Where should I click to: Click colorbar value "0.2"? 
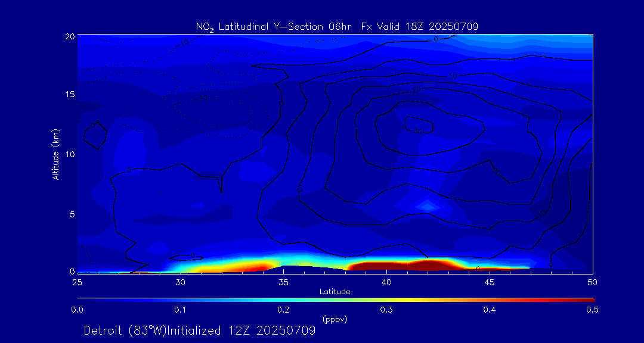pos(283,311)
